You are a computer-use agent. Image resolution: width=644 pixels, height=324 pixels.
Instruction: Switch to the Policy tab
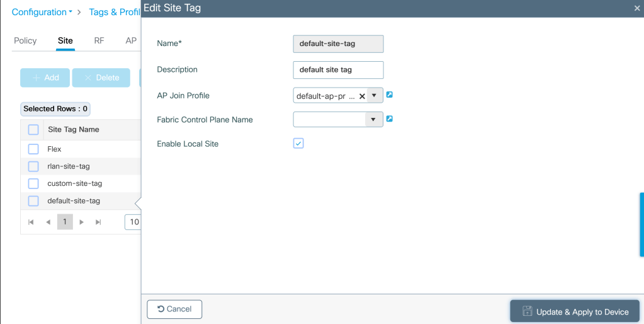click(25, 41)
